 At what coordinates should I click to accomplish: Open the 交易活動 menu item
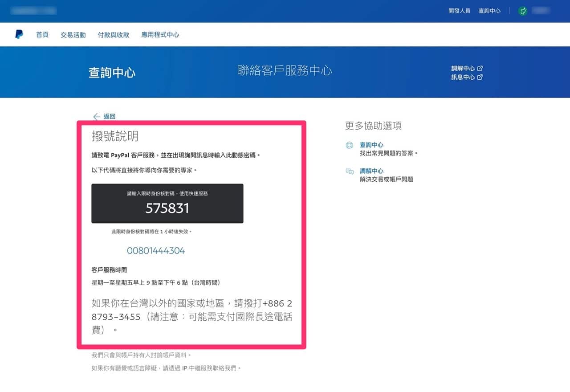tap(73, 35)
